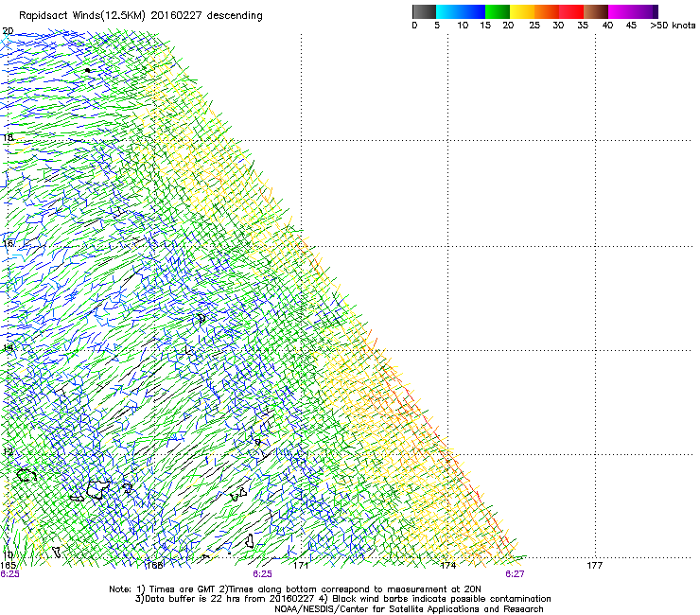Click longitude axis label "177"
700x615 pixels.
coord(595,566)
